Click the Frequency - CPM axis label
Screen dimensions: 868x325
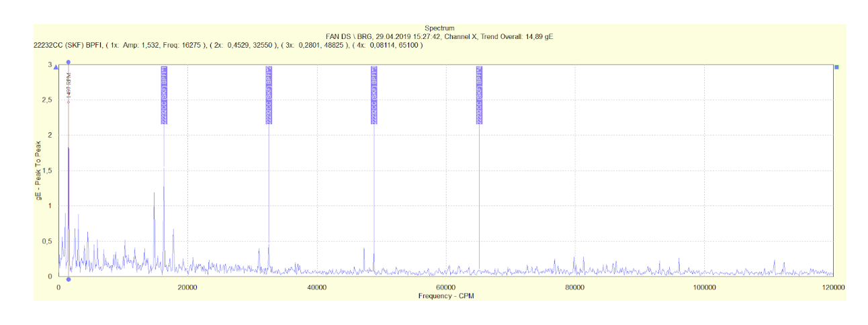click(445, 296)
